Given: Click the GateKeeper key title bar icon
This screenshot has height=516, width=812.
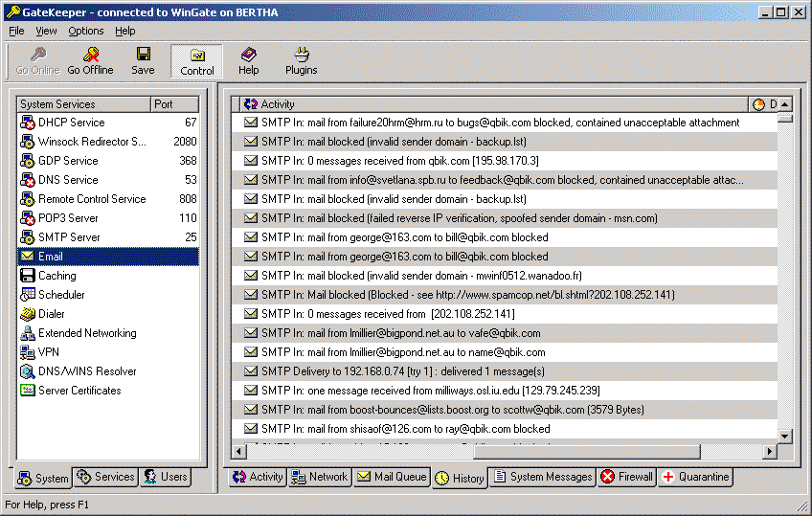Looking at the screenshot, I should pos(13,11).
